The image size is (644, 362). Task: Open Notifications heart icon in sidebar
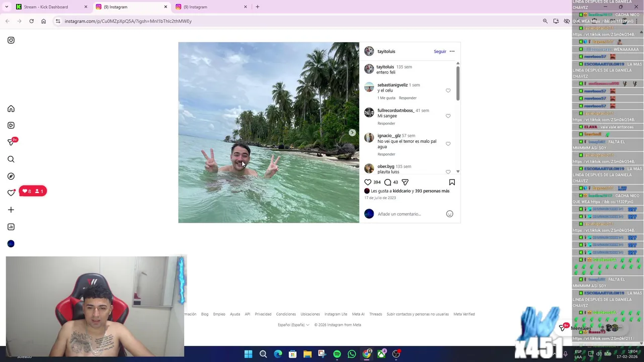(11, 193)
